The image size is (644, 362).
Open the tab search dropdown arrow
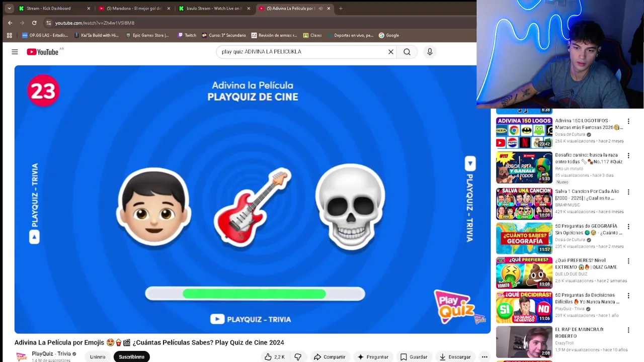click(9, 8)
